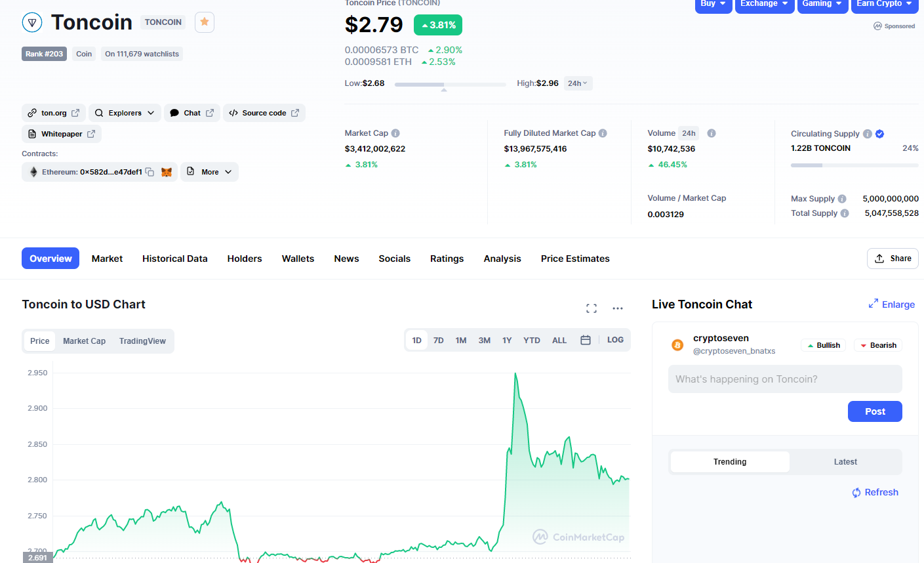924x563 pixels.
Task: Click the Share button
Action: pyautogui.click(x=893, y=259)
